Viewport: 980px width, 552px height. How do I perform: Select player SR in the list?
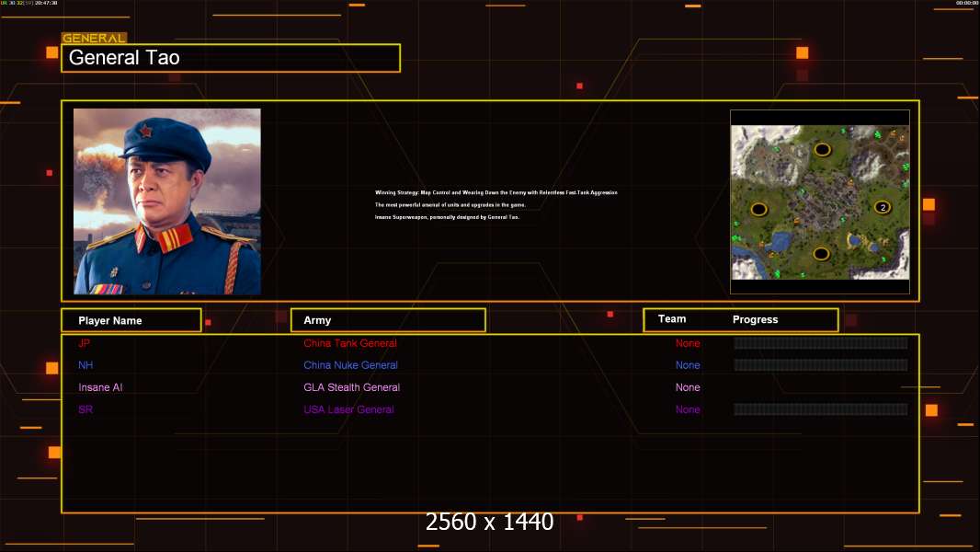click(x=85, y=409)
